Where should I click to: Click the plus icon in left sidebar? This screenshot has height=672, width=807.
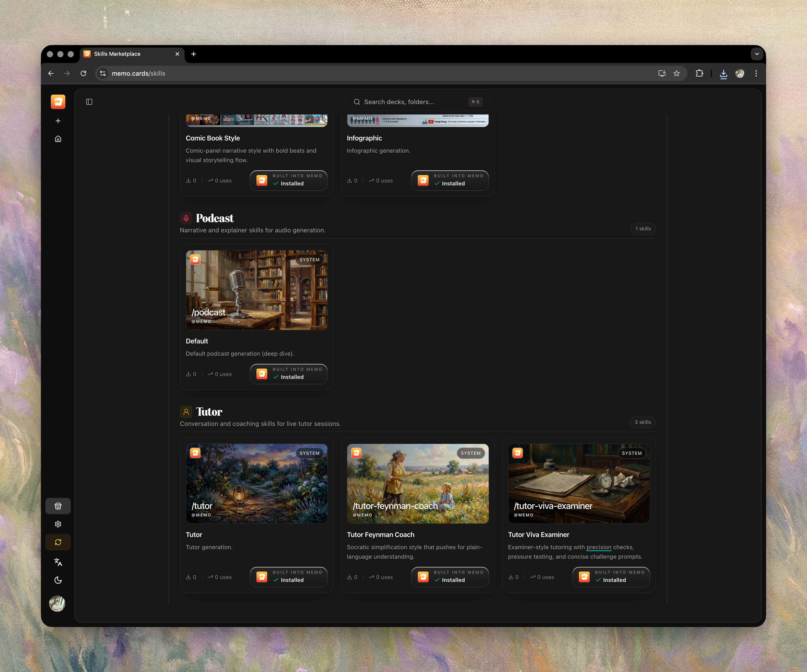pyautogui.click(x=58, y=121)
